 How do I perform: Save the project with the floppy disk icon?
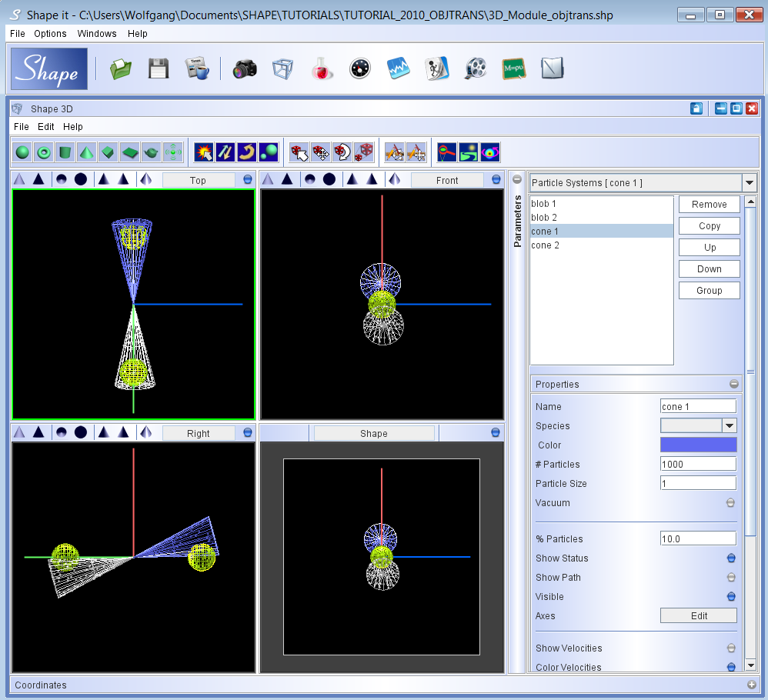(159, 68)
